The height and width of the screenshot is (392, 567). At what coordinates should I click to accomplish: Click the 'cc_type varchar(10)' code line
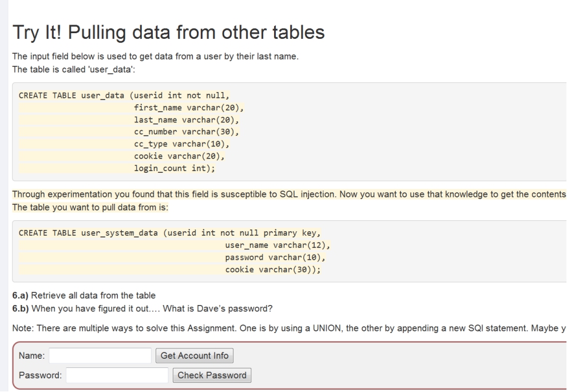[x=180, y=144]
